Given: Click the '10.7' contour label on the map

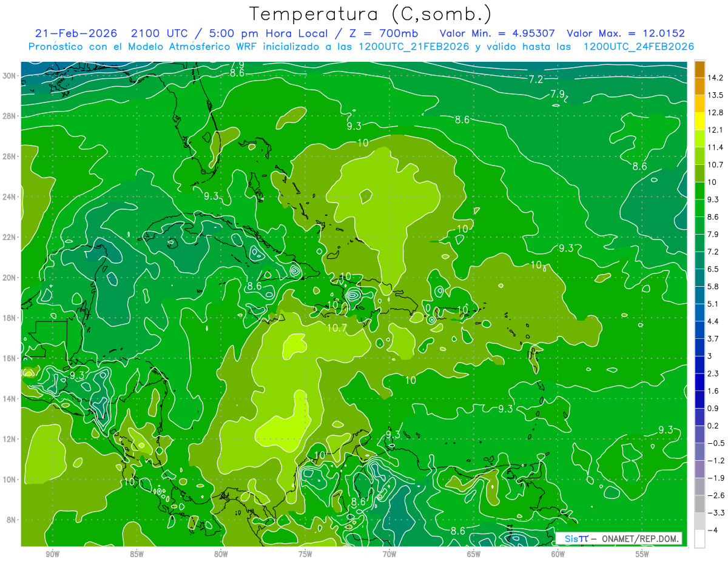Looking at the screenshot, I should point(337,328).
